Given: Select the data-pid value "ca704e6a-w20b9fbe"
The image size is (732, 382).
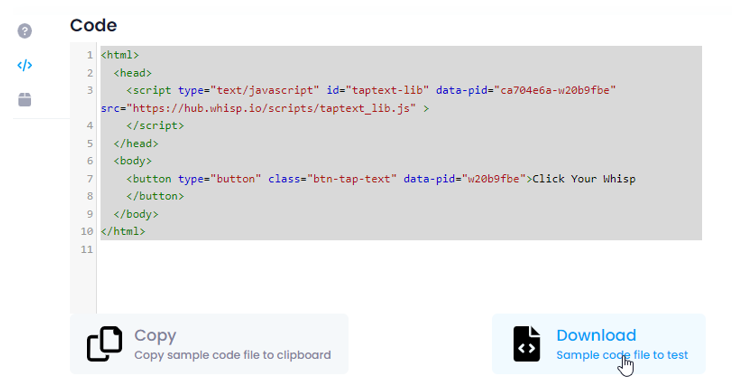Looking at the screenshot, I should 555,90.
